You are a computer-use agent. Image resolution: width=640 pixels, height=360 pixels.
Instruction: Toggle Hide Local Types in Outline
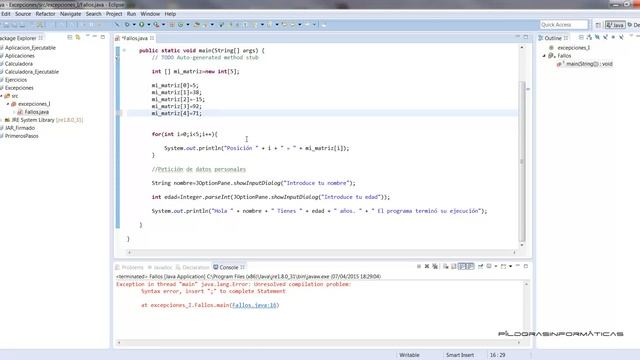(621, 37)
